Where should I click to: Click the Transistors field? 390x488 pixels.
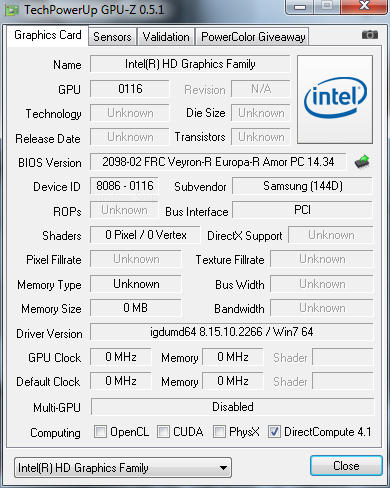click(x=261, y=137)
